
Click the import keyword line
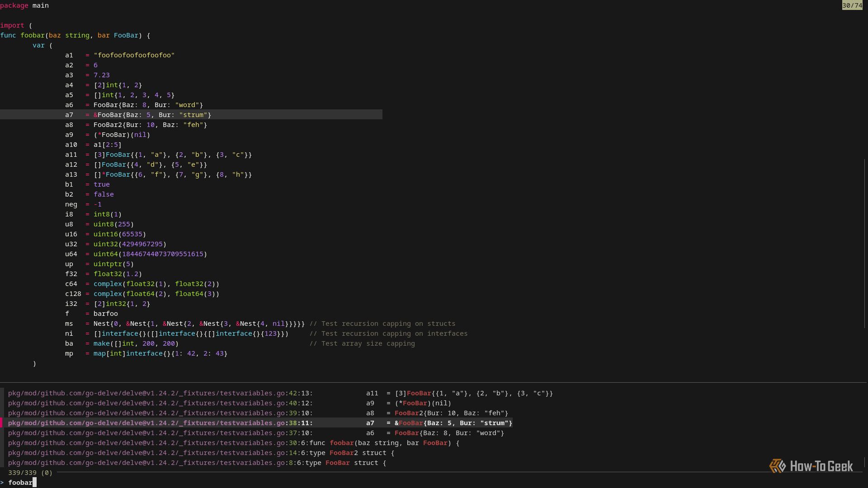(x=14, y=25)
